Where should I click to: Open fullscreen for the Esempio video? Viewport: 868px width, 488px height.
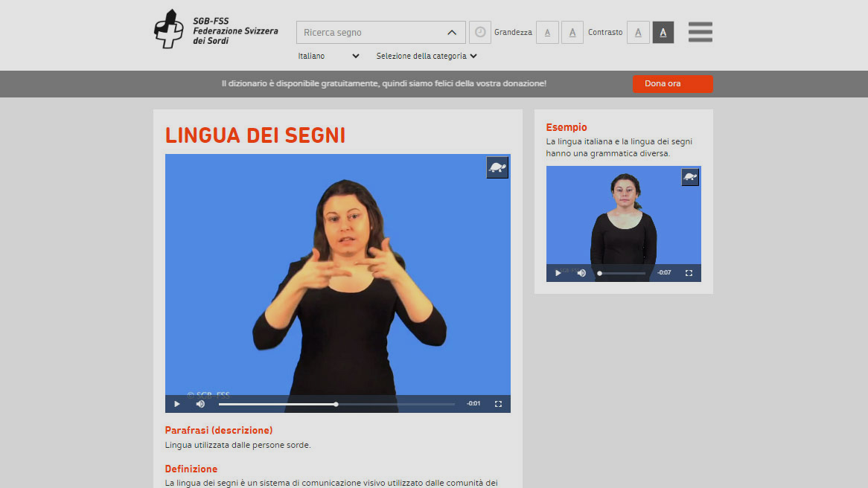pyautogui.click(x=689, y=273)
